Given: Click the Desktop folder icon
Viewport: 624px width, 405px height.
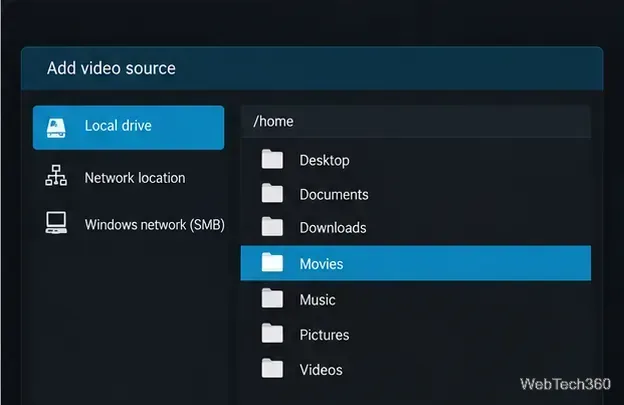Looking at the screenshot, I should pos(272,159).
